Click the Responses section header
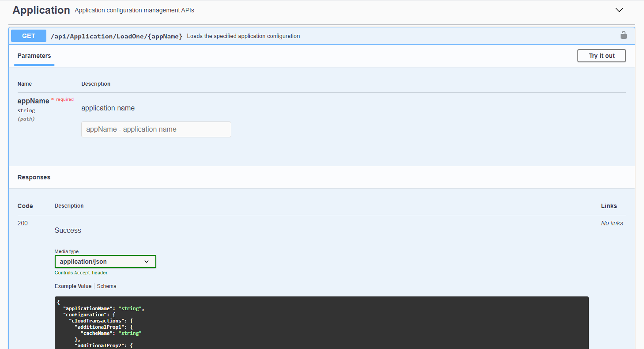Image resolution: width=644 pixels, height=349 pixels. [x=34, y=177]
